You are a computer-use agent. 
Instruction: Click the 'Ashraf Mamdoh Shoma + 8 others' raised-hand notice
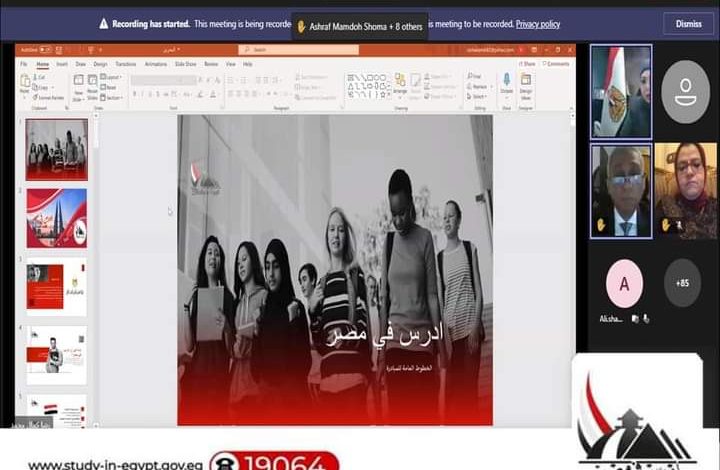[360, 27]
